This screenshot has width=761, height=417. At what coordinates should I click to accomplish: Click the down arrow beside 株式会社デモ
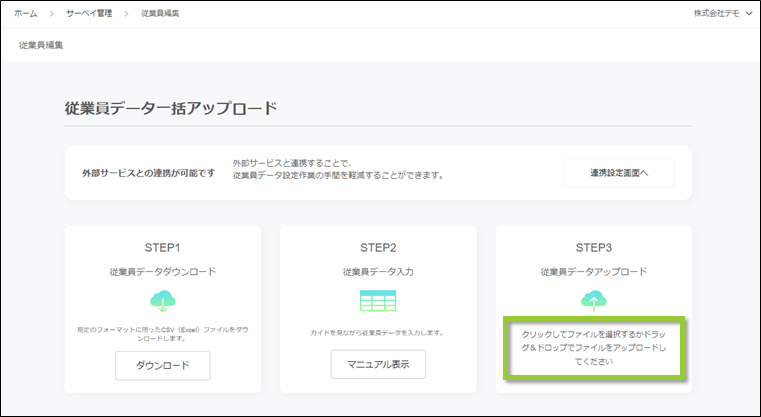point(749,13)
